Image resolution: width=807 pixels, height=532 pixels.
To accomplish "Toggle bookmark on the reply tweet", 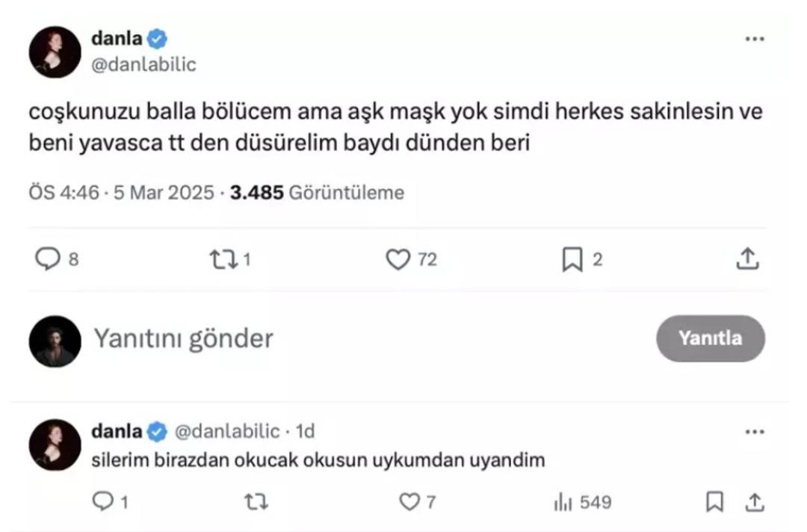I will (714, 502).
